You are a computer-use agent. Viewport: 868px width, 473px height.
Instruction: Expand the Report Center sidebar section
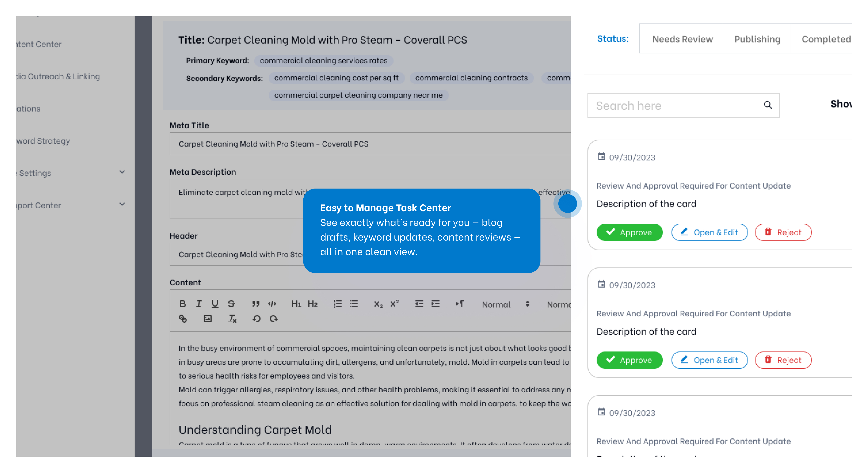(x=122, y=204)
